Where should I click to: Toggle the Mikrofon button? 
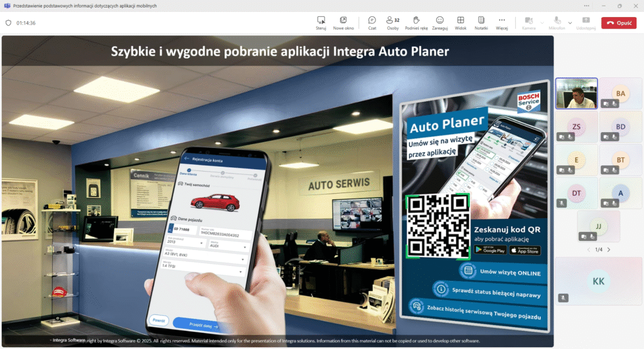557,23
